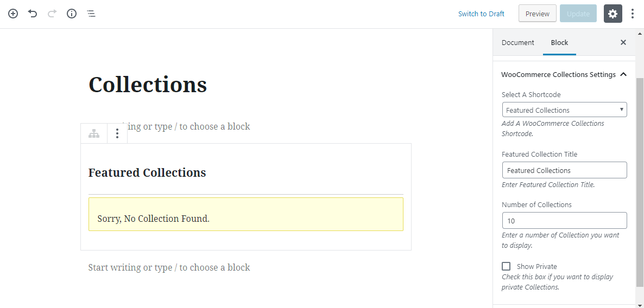
Task: Enable the Show Private checkbox
Action: (x=506, y=266)
